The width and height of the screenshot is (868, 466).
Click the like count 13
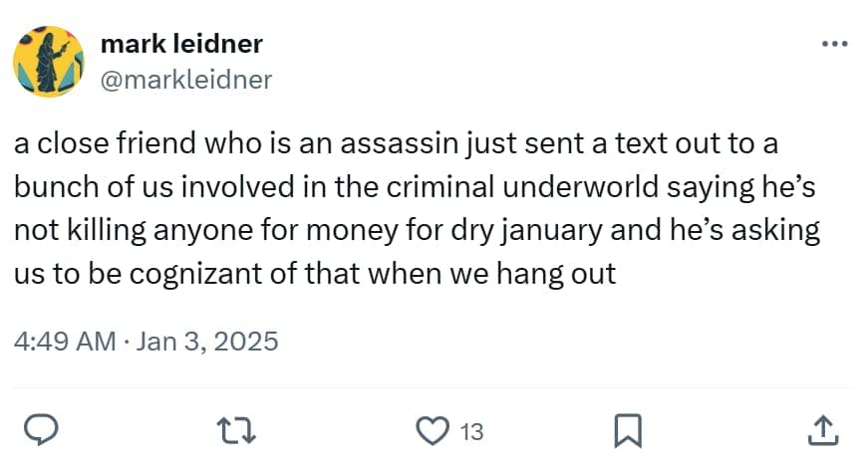coord(472,432)
